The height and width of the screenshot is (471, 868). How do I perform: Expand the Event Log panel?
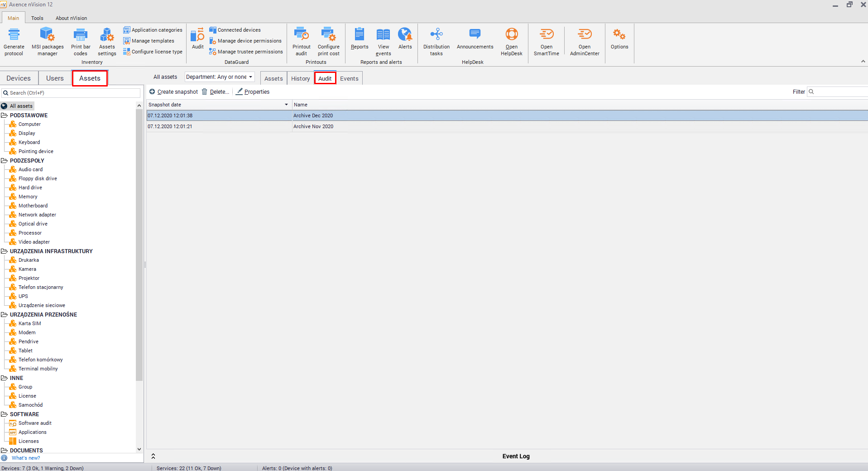click(153, 456)
